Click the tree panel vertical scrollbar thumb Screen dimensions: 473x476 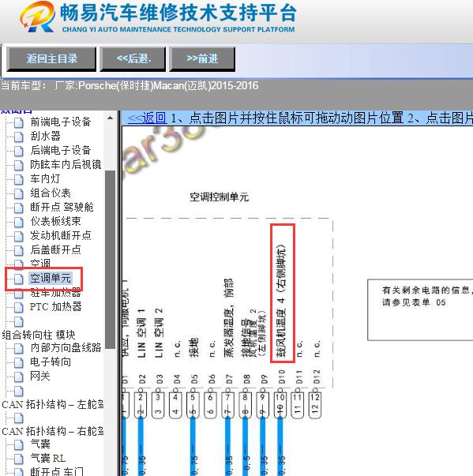point(110,260)
